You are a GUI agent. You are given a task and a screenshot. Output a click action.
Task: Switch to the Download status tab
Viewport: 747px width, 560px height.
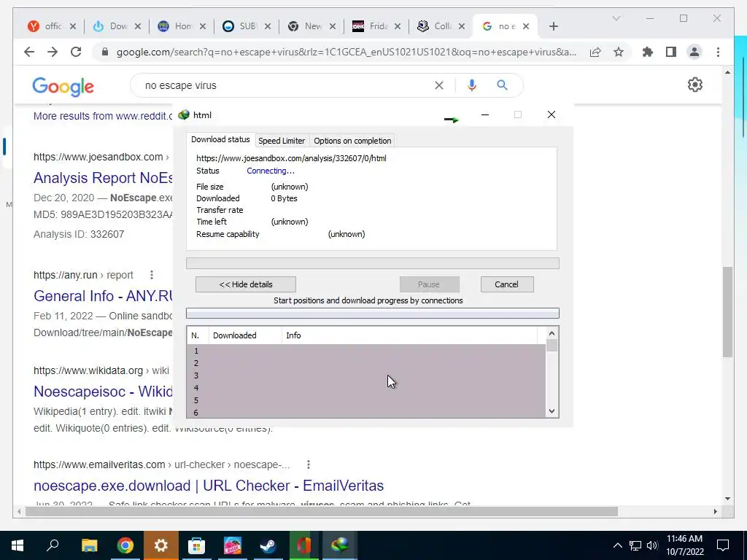point(220,139)
